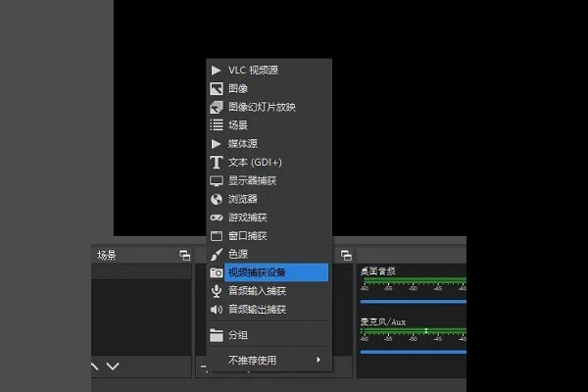Choose 媒体源 entry
The image size is (588, 392).
click(x=269, y=144)
